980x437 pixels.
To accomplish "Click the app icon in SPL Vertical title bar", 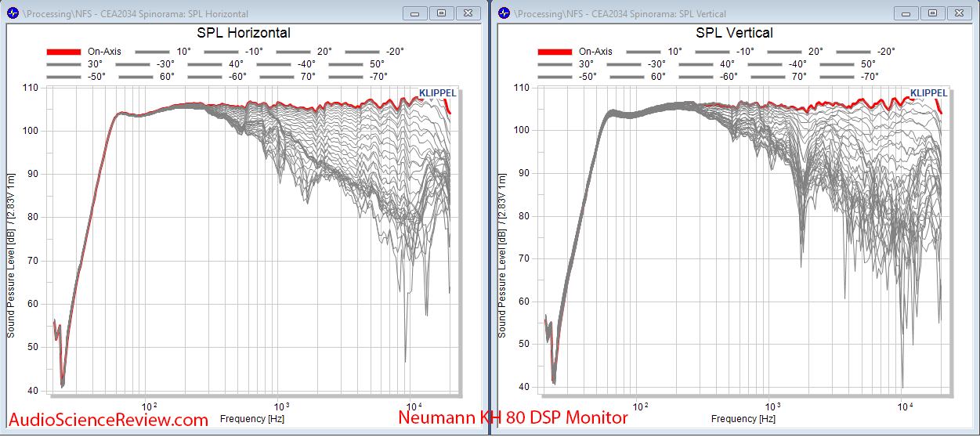I will (503, 13).
